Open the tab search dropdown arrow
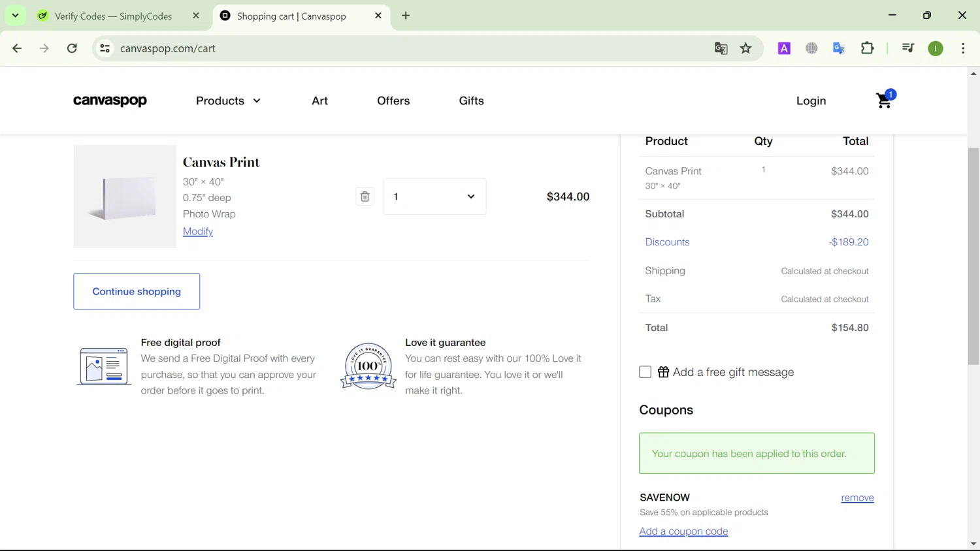Screen dimensions: 980x551 pos(15,16)
